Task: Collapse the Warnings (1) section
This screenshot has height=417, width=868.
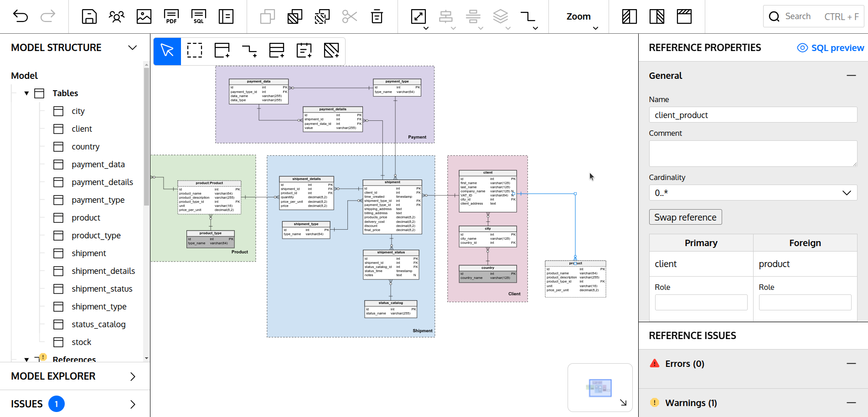Action: [x=851, y=403]
